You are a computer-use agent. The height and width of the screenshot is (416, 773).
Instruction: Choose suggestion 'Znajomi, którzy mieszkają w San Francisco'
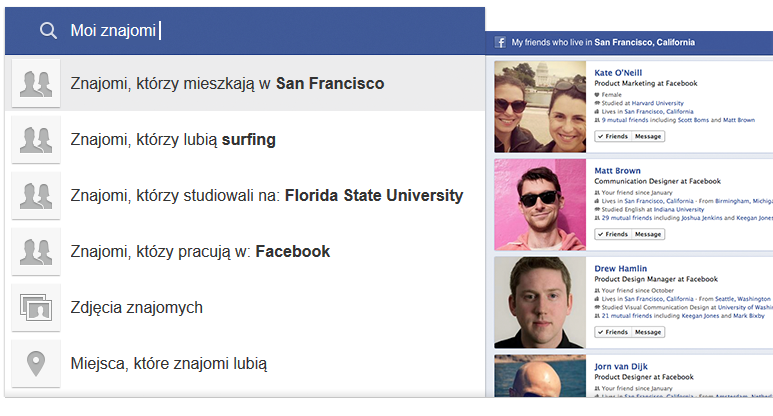point(245,83)
